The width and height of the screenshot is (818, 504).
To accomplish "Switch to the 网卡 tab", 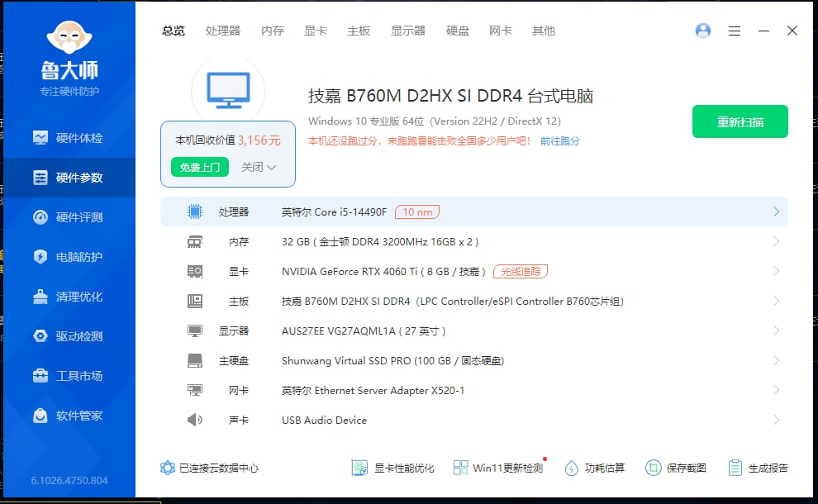I will [500, 31].
